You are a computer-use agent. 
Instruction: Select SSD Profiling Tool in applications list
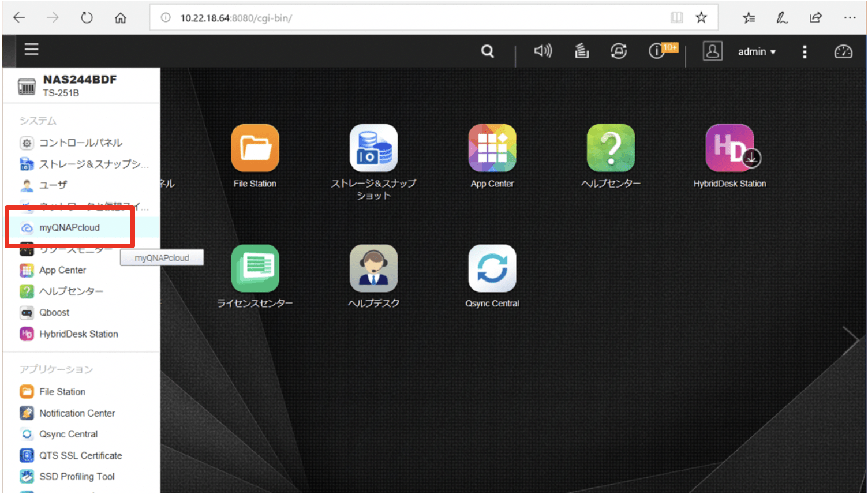point(81,477)
